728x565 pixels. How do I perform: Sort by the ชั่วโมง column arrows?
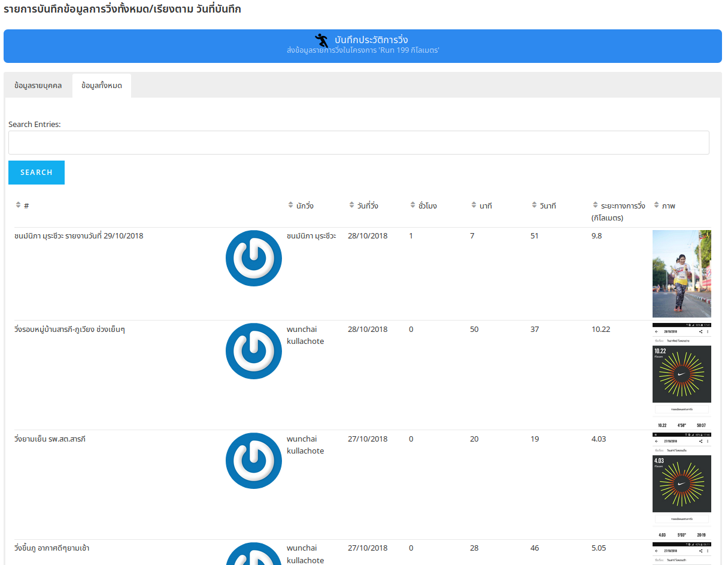pos(413,206)
